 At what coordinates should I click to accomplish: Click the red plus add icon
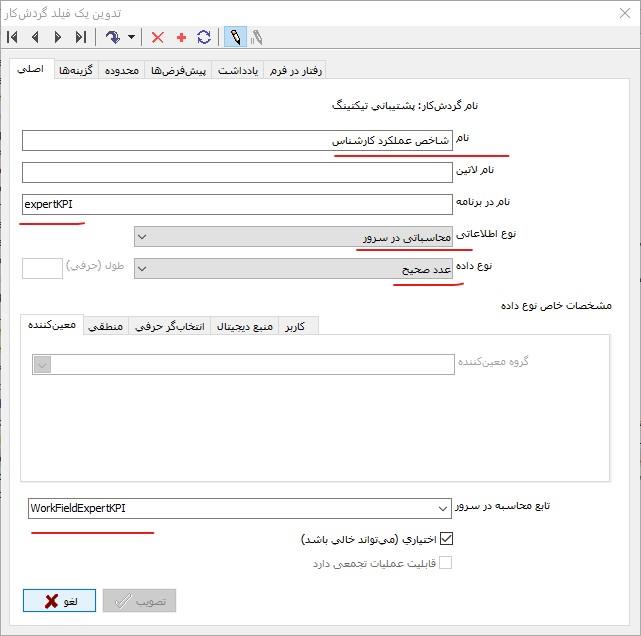pos(181,37)
